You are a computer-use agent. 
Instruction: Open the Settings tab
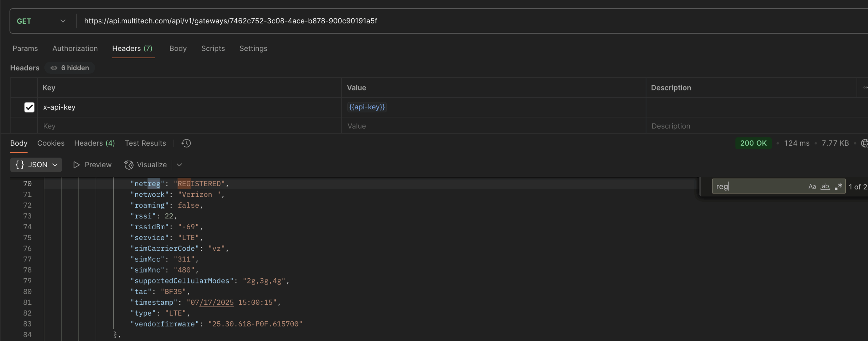(x=253, y=48)
